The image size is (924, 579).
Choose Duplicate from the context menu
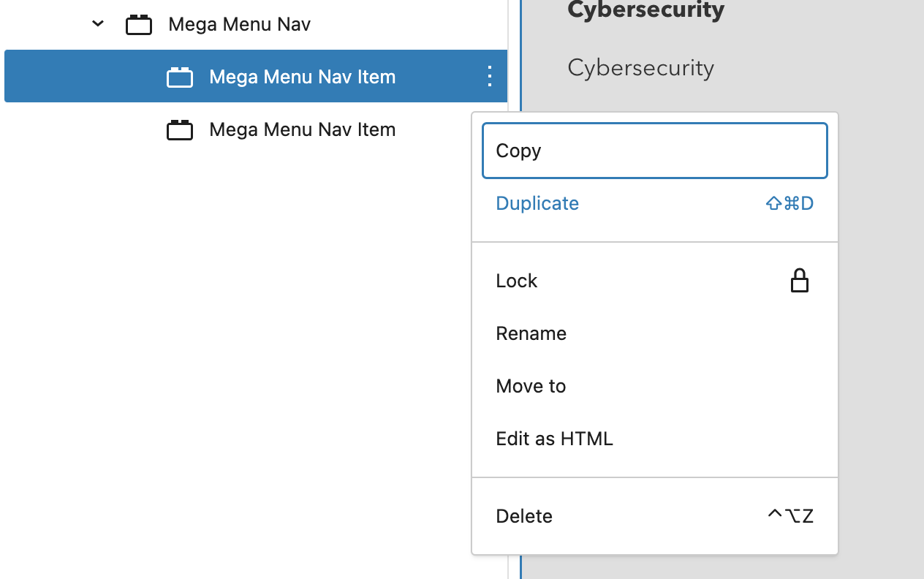coord(537,203)
